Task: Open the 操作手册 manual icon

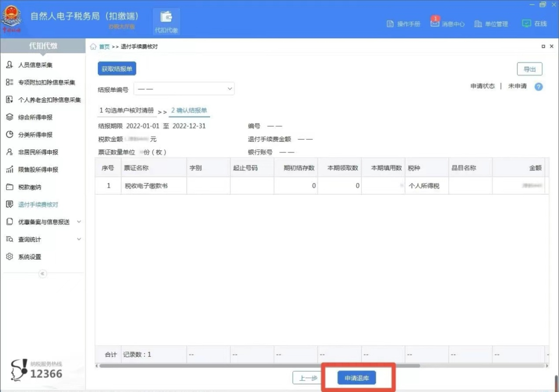Action: click(390, 24)
